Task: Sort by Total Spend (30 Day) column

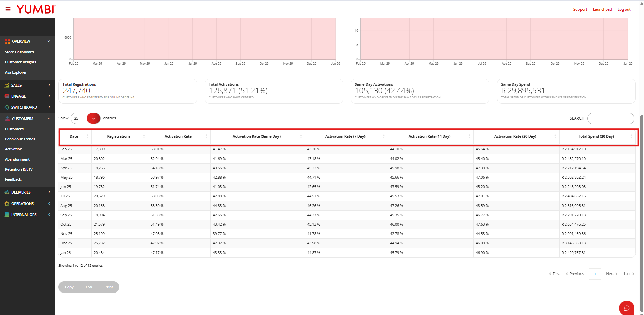Action: click(596, 136)
